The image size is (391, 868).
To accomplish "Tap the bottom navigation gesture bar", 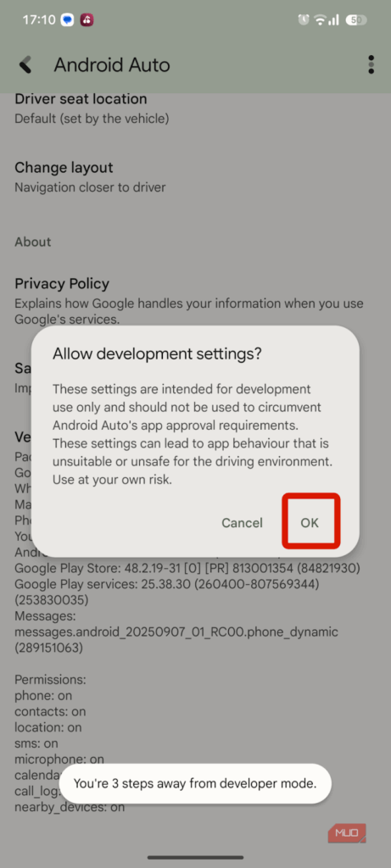I will 195,858.
